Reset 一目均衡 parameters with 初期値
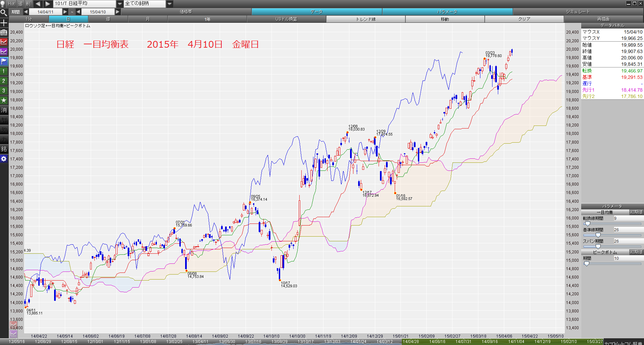Viewport: 644px width, 345px height. point(636,212)
